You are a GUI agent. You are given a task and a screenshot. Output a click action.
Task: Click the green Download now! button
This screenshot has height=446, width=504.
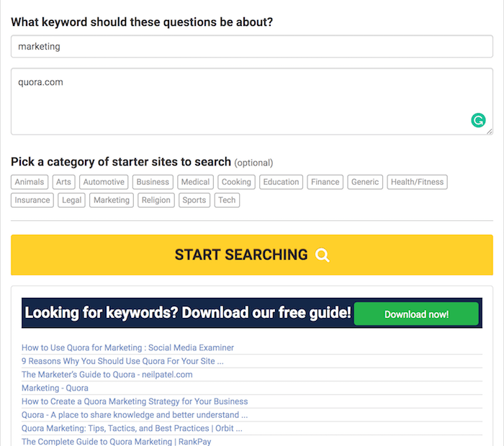(x=416, y=314)
